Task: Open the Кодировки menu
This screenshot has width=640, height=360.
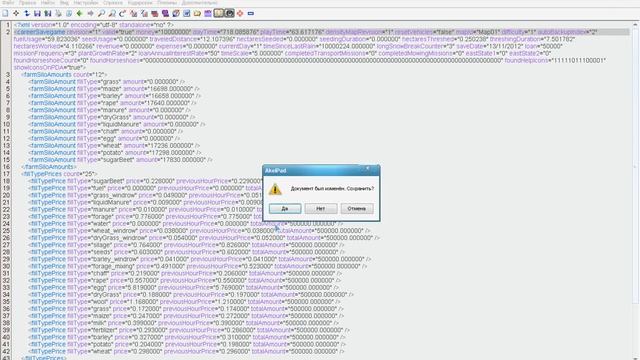Action: tap(140, 3)
